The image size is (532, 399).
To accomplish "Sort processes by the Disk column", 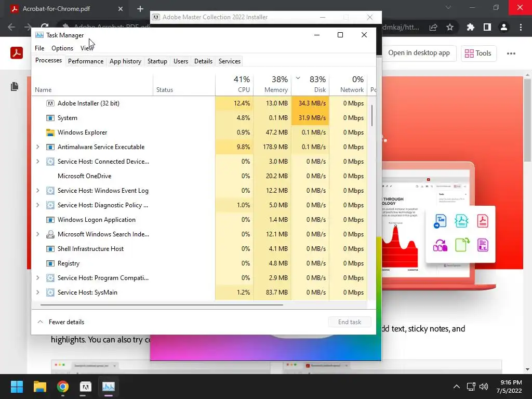I will 310,84.
